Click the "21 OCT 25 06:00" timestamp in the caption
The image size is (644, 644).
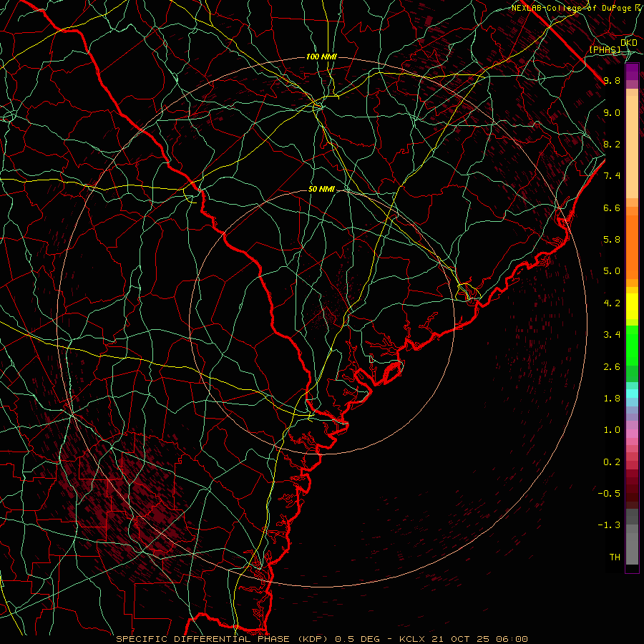click(x=481, y=639)
